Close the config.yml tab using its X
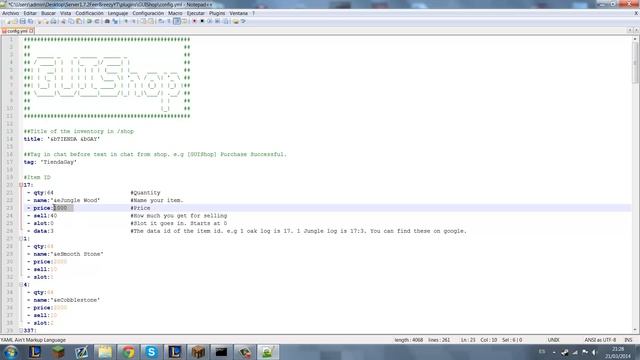This screenshot has width=640, height=360. tap(31, 31)
